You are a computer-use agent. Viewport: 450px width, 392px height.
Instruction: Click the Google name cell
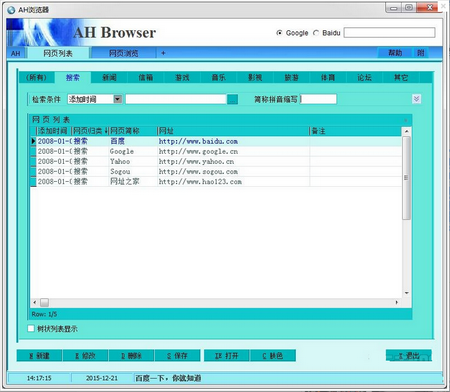coord(133,151)
